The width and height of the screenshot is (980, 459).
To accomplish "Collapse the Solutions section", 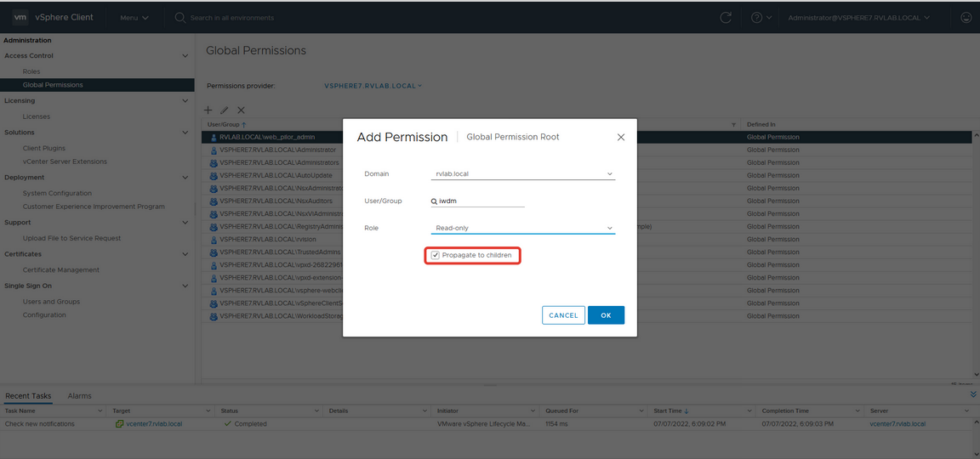I will pos(185,133).
